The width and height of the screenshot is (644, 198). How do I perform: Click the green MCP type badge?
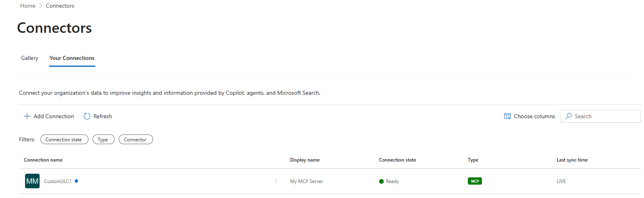(475, 181)
